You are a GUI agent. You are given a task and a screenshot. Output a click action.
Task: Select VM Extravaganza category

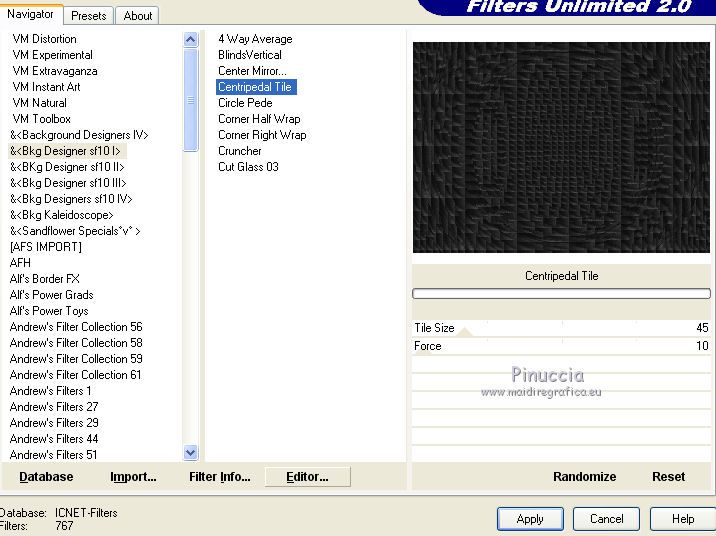coord(55,71)
